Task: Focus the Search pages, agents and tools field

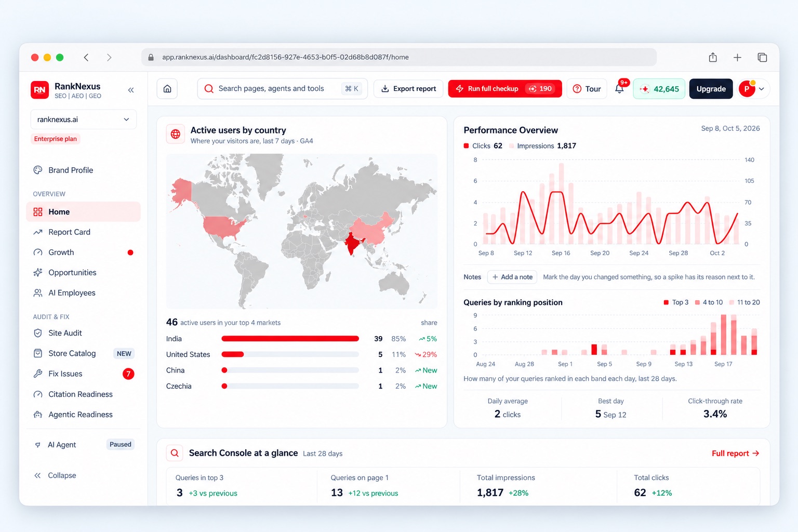Action: click(x=282, y=89)
